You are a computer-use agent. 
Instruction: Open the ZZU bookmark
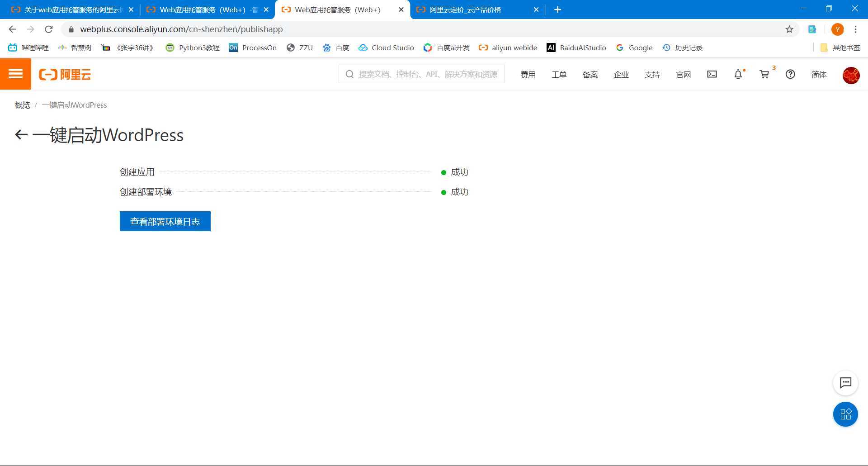300,48
